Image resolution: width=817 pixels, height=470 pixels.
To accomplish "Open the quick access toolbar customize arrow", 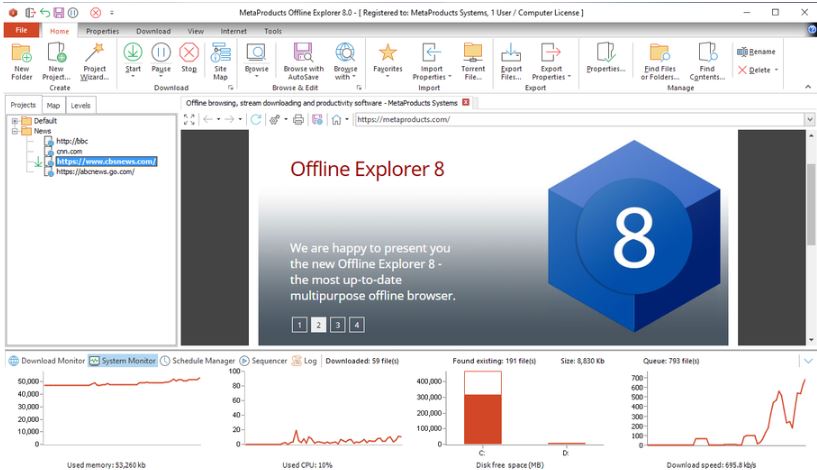I will [x=112, y=13].
